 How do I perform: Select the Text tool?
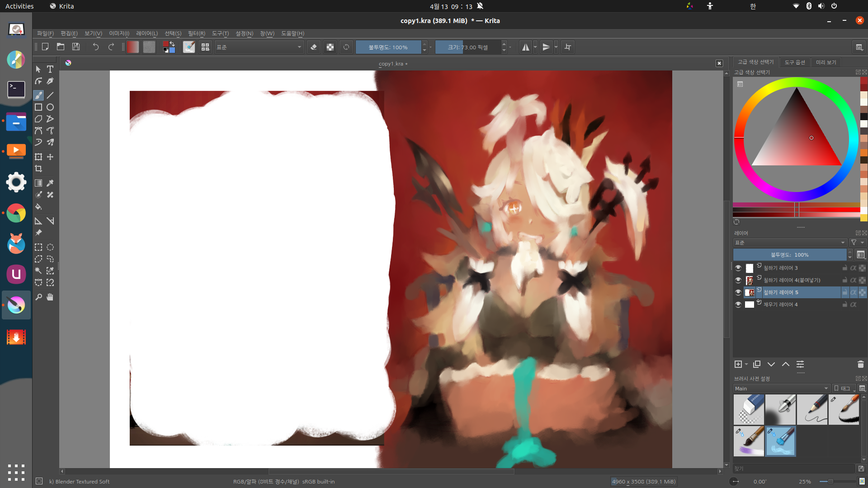coord(50,69)
